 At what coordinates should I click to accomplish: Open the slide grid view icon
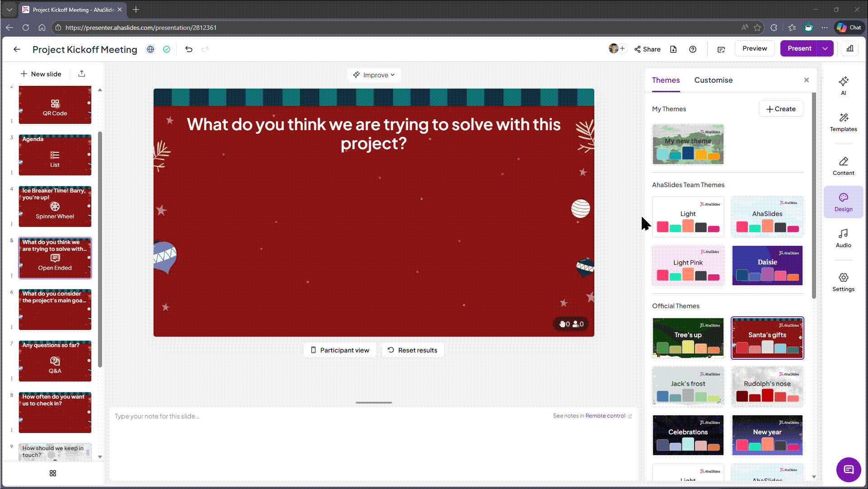[x=53, y=473]
